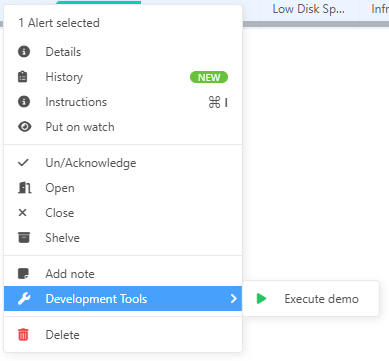Click the 1 Alert selected header text
This screenshot has width=389, height=361.
(59, 23)
